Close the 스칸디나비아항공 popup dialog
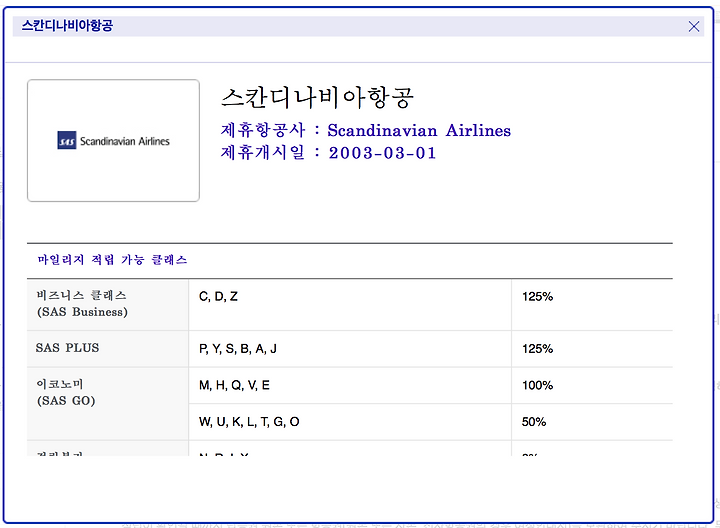Screen dimensions: 720x528 click(x=693, y=27)
